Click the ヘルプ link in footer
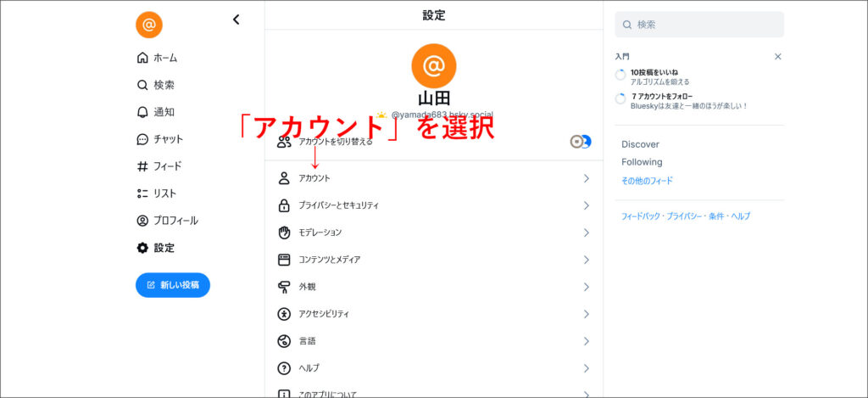The width and height of the screenshot is (868, 398). pos(741,216)
